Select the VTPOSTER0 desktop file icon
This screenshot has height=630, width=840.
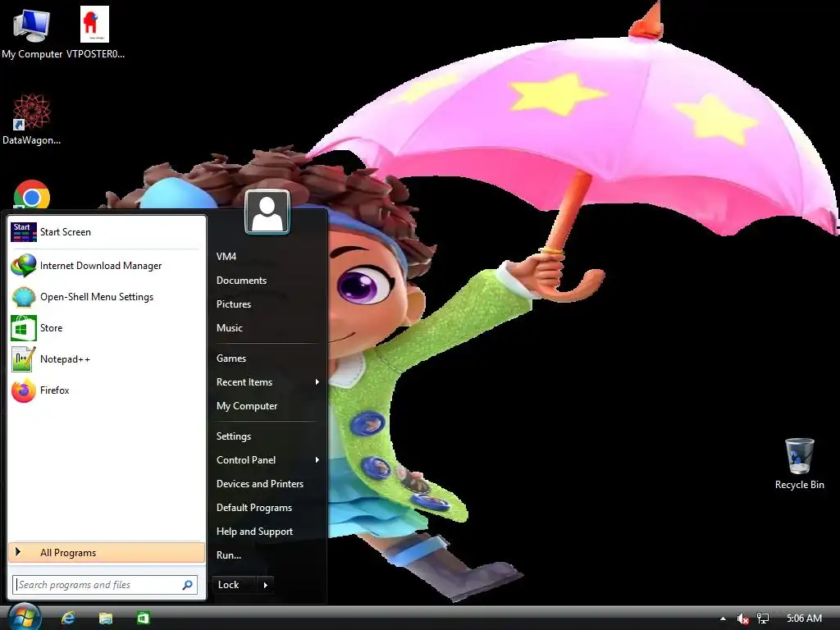click(95, 25)
